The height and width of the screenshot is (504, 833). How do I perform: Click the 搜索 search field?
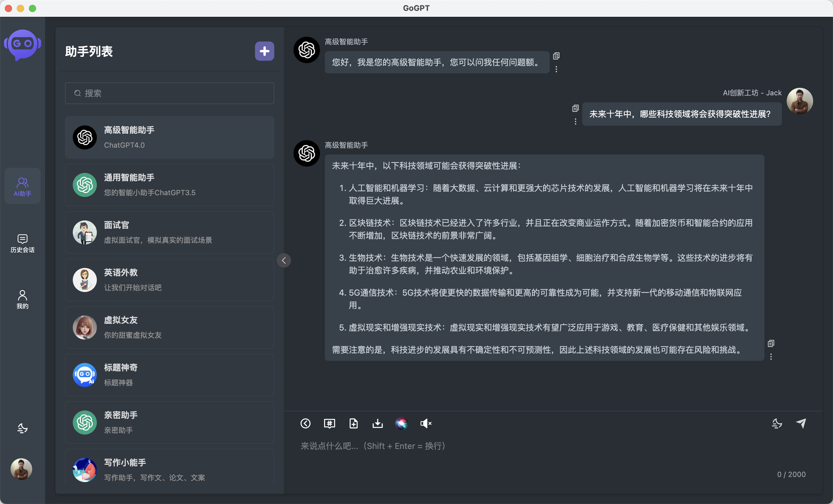169,93
